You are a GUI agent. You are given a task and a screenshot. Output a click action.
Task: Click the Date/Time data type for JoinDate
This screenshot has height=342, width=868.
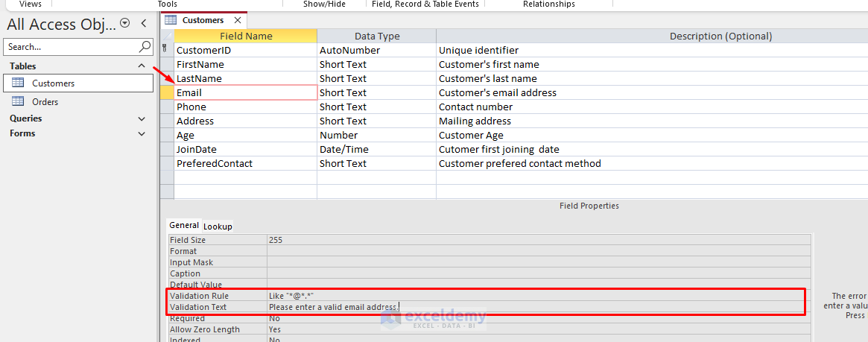[x=377, y=150]
